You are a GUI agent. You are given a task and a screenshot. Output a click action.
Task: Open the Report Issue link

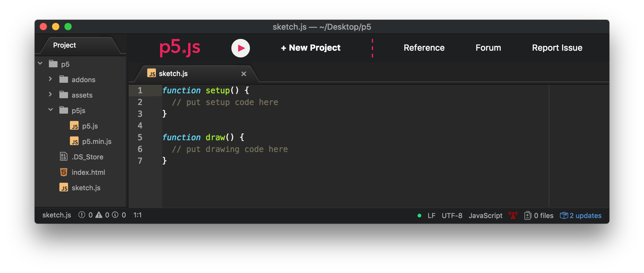click(557, 48)
